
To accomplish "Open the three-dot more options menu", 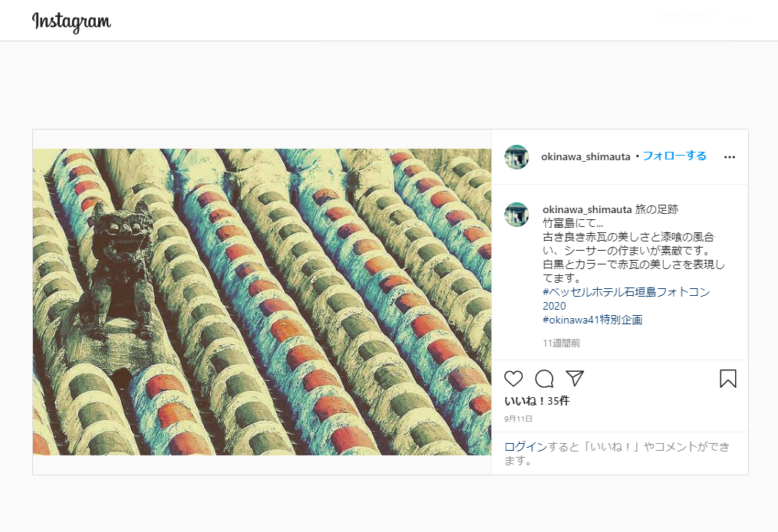I will 730,157.
